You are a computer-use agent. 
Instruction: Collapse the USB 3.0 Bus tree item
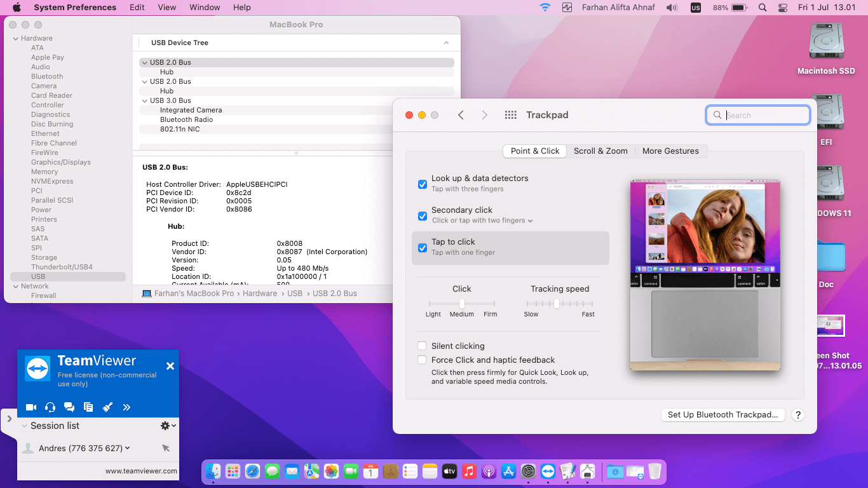(x=145, y=100)
